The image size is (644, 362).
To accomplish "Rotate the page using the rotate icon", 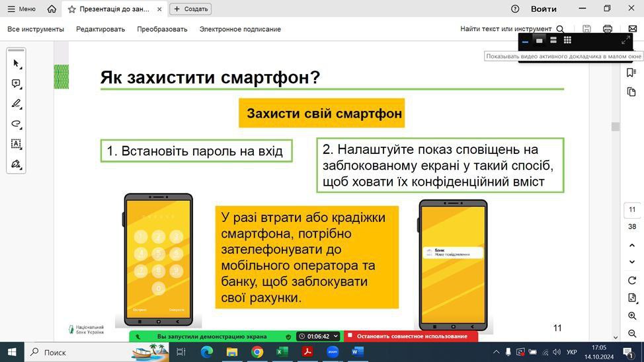I will [632, 281].
